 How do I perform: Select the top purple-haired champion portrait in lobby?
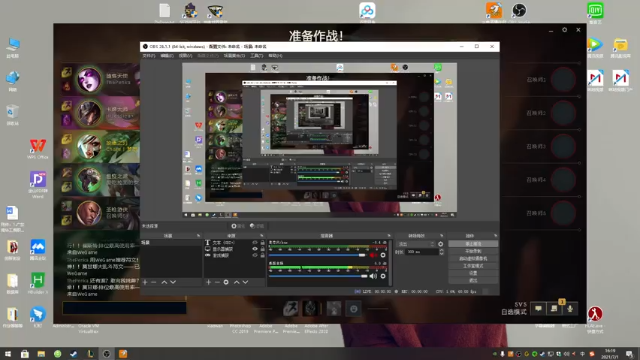coord(89,79)
